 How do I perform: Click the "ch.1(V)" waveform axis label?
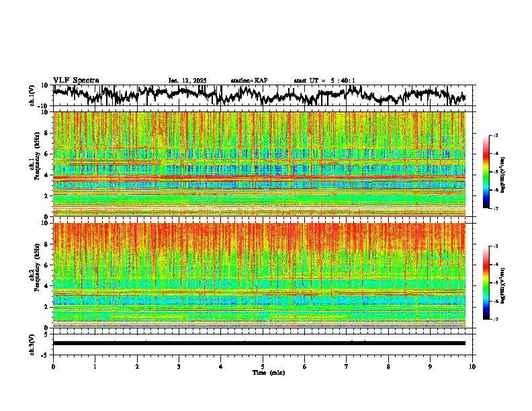32,95
